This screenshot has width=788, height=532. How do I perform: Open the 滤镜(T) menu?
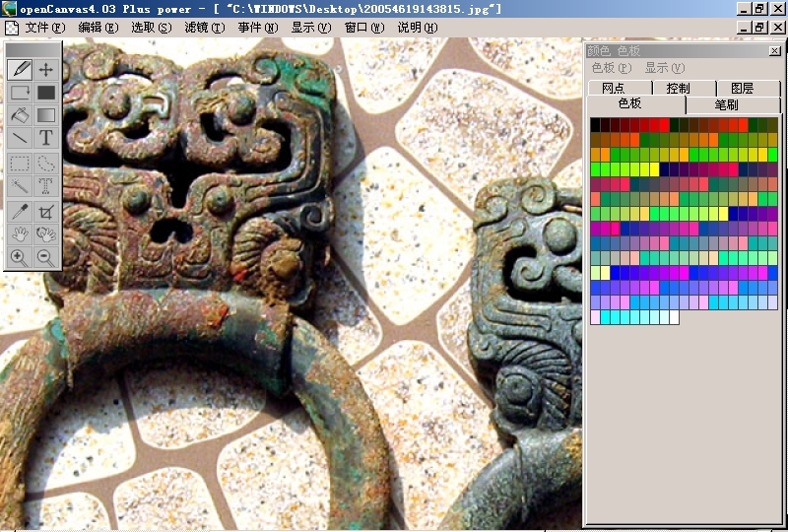click(x=205, y=28)
